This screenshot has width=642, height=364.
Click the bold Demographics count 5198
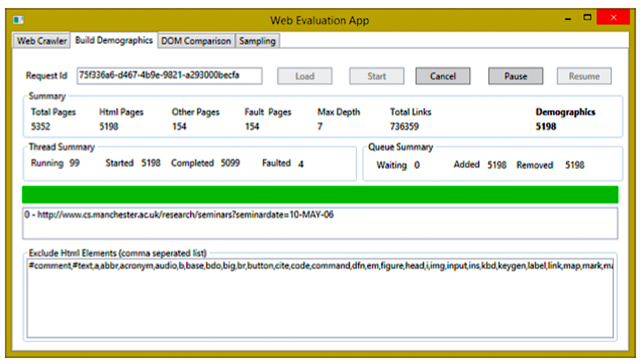pyautogui.click(x=546, y=127)
